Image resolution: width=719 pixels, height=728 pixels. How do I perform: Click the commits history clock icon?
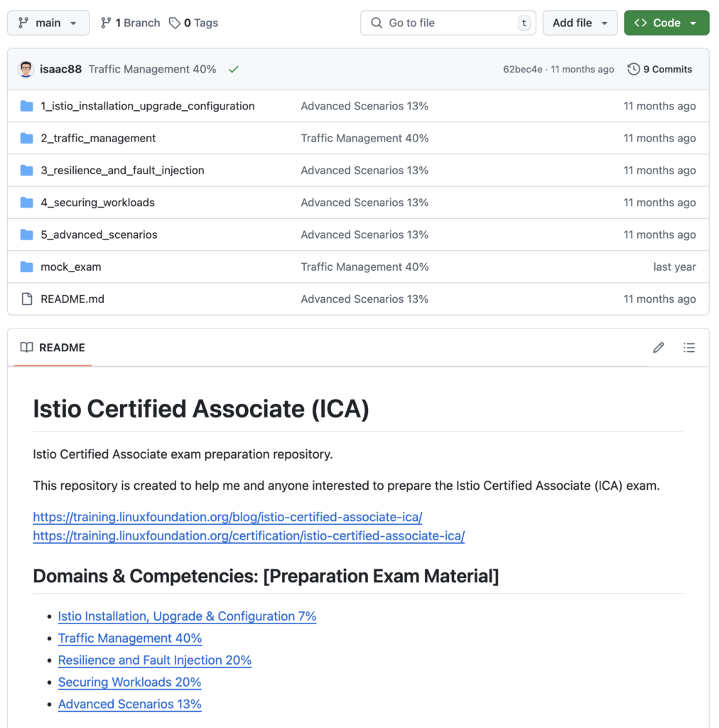[x=634, y=69]
